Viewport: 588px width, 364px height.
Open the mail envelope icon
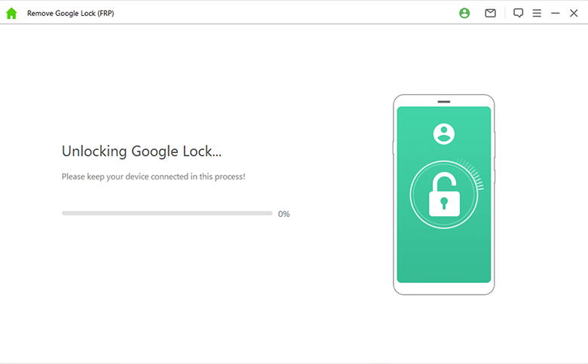[x=490, y=14]
